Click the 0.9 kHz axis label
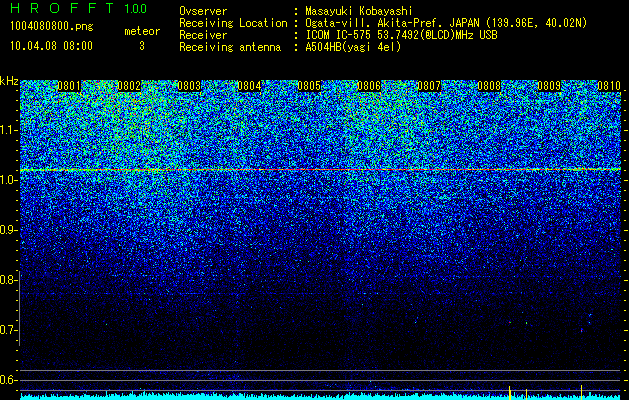This screenshot has height=400, width=629. tap(7, 230)
